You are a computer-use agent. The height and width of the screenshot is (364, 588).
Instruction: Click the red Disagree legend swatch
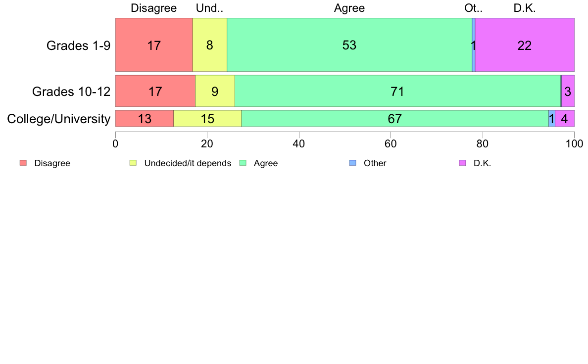23,163
